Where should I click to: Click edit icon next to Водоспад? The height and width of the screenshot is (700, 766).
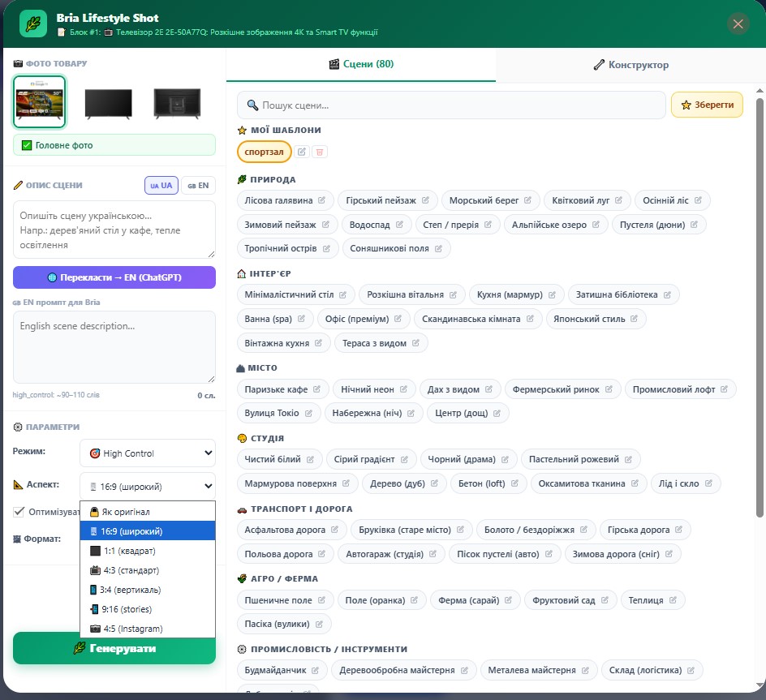point(399,225)
